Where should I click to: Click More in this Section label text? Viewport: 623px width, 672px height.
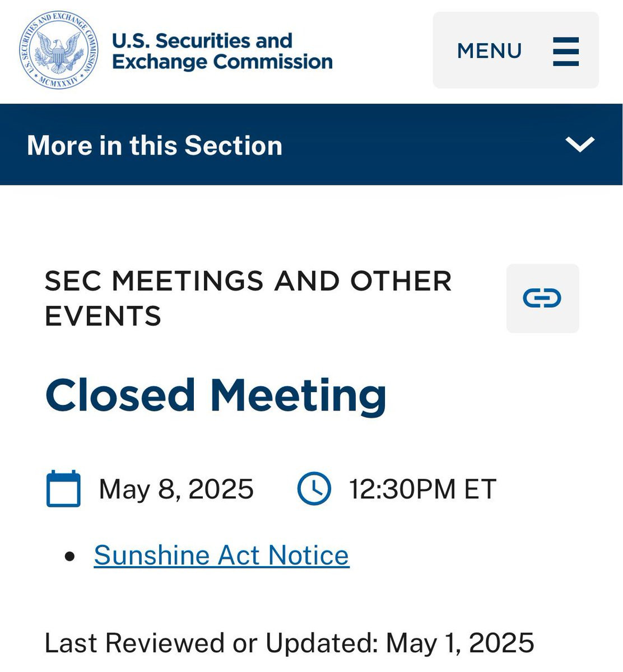click(x=155, y=146)
